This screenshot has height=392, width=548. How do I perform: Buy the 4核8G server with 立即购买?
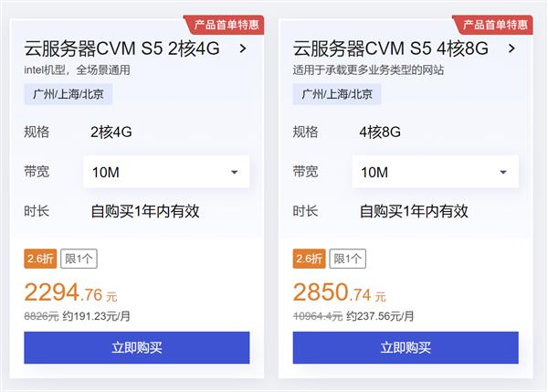click(406, 347)
